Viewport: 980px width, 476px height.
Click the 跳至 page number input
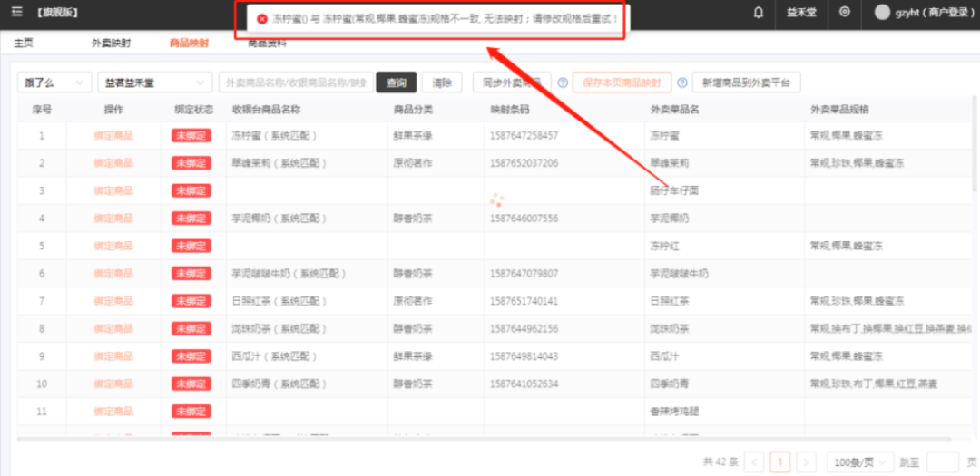tap(943, 462)
